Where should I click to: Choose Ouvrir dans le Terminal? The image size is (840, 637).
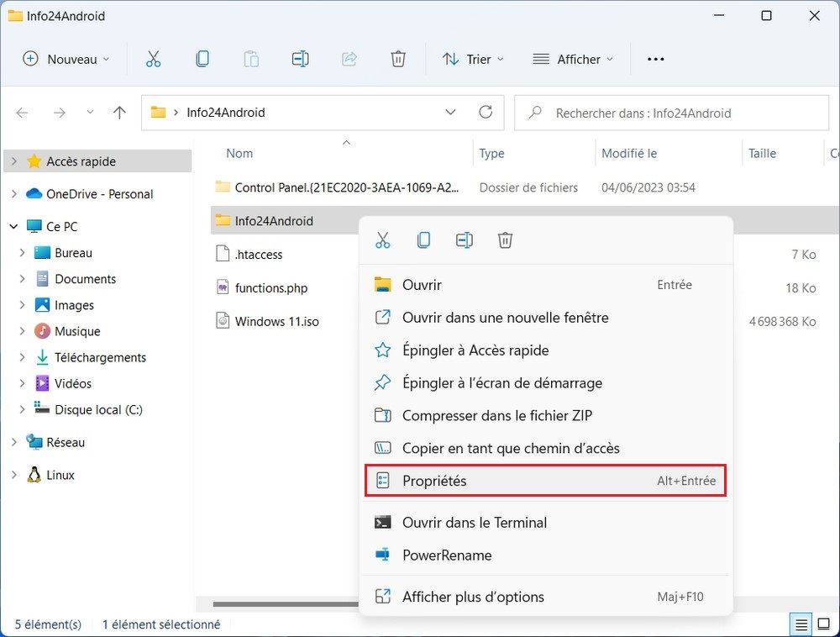click(x=474, y=523)
